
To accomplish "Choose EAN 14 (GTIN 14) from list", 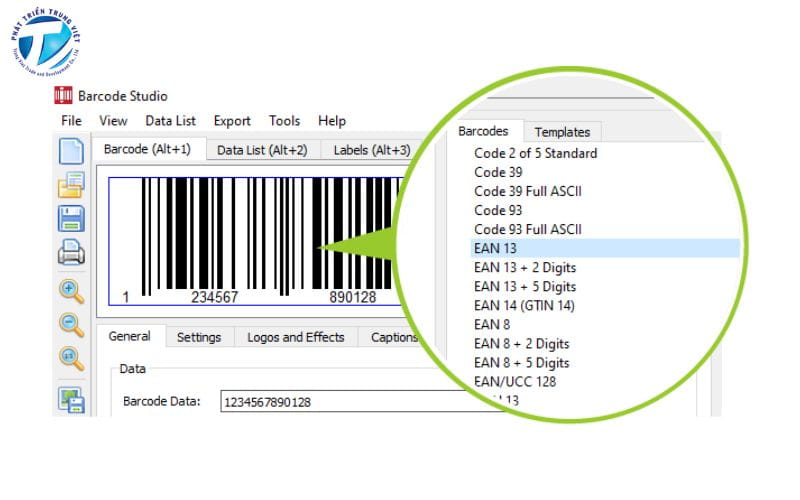I will tap(524, 305).
